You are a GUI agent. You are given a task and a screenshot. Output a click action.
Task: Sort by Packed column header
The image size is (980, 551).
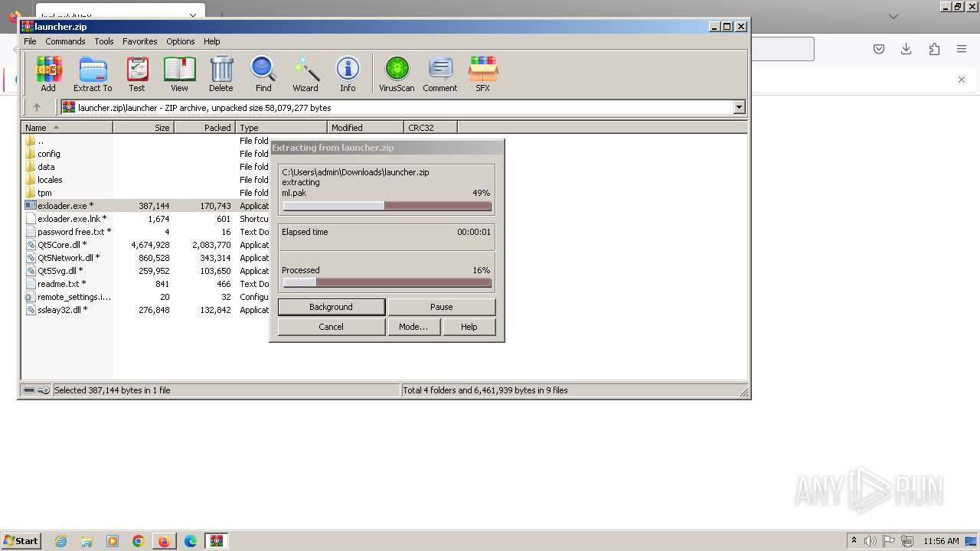(205, 128)
